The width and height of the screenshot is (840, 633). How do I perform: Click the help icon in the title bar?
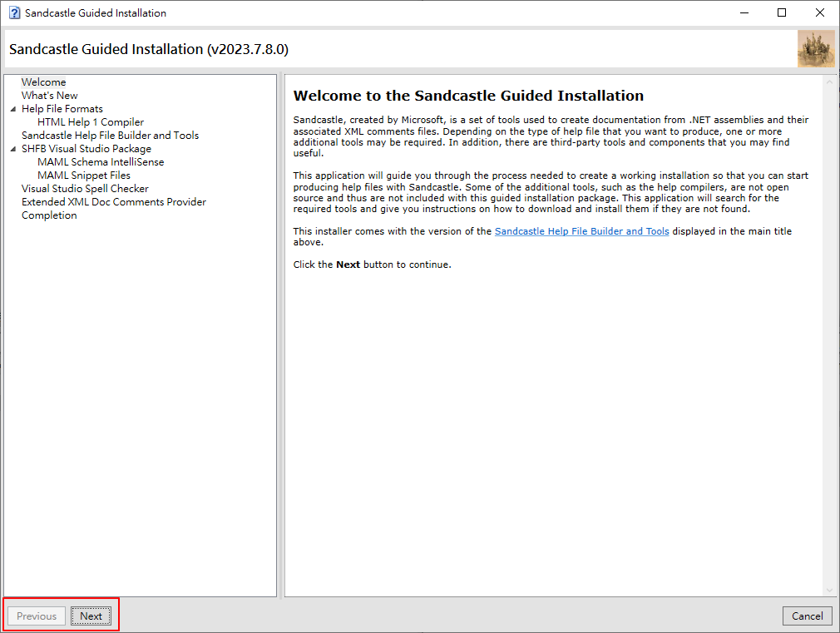click(x=14, y=12)
